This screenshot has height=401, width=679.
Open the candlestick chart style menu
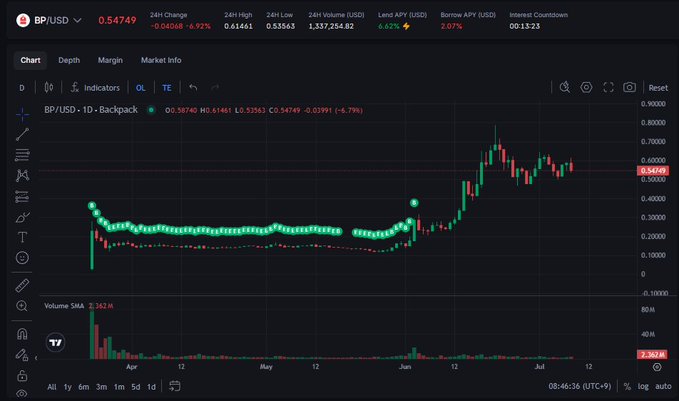49,88
